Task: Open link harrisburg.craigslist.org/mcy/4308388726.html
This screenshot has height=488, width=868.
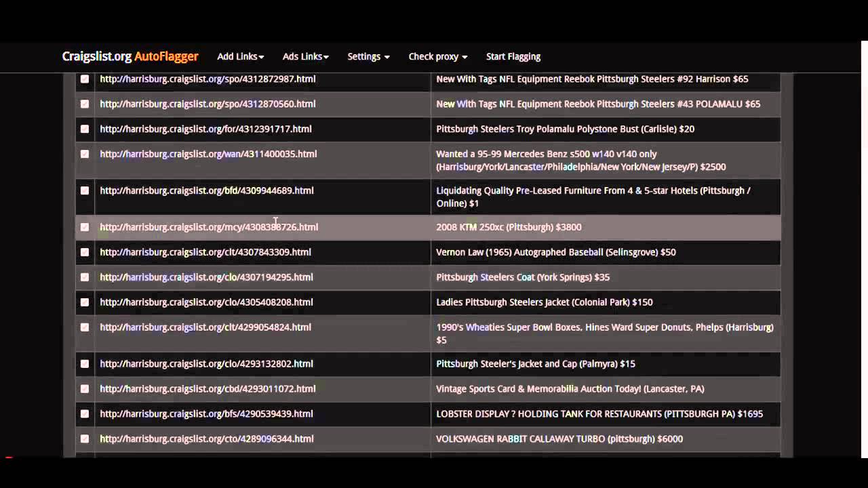Action: (x=209, y=228)
